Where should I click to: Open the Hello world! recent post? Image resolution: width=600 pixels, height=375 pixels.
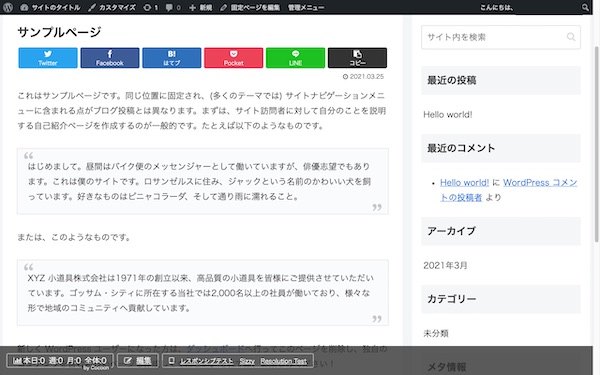click(448, 114)
